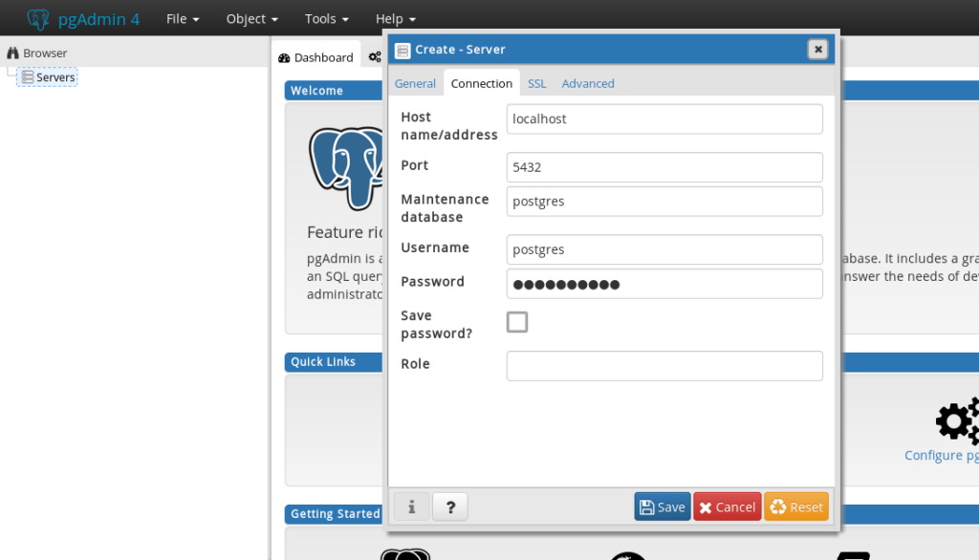The image size is (979, 560).
Task: Open the File menu
Action: (x=182, y=18)
